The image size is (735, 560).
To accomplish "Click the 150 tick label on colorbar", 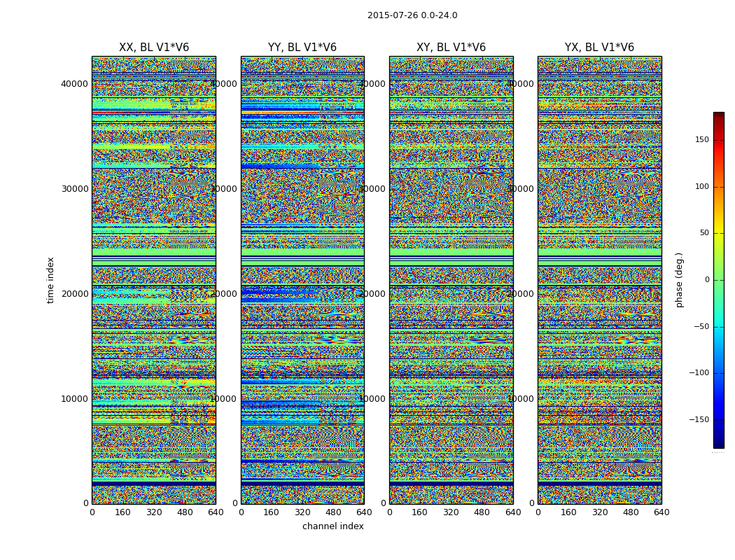I will pos(701,139).
